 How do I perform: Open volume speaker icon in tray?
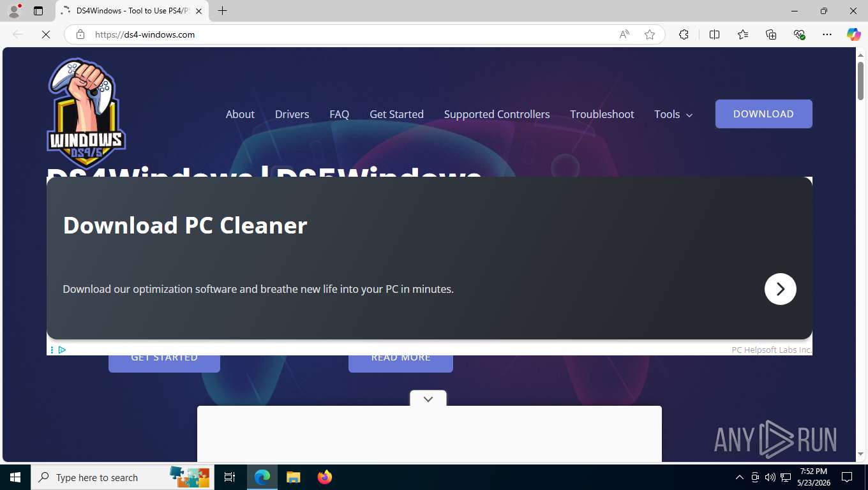click(x=770, y=477)
